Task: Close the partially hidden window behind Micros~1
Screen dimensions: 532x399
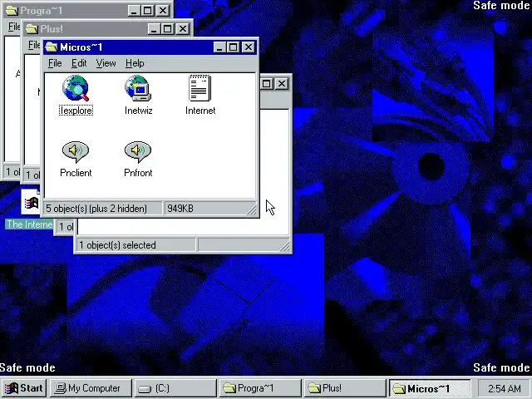Action: point(282,83)
